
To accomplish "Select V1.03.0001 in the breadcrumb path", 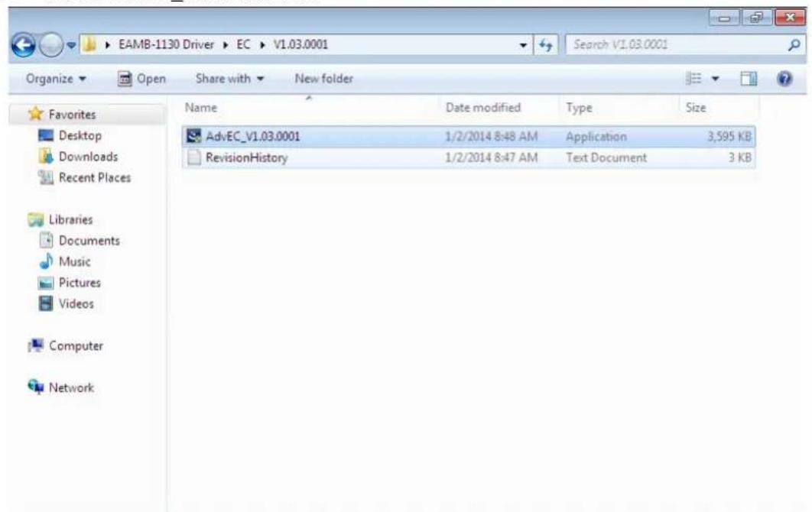I will pyautogui.click(x=301, y=44).
